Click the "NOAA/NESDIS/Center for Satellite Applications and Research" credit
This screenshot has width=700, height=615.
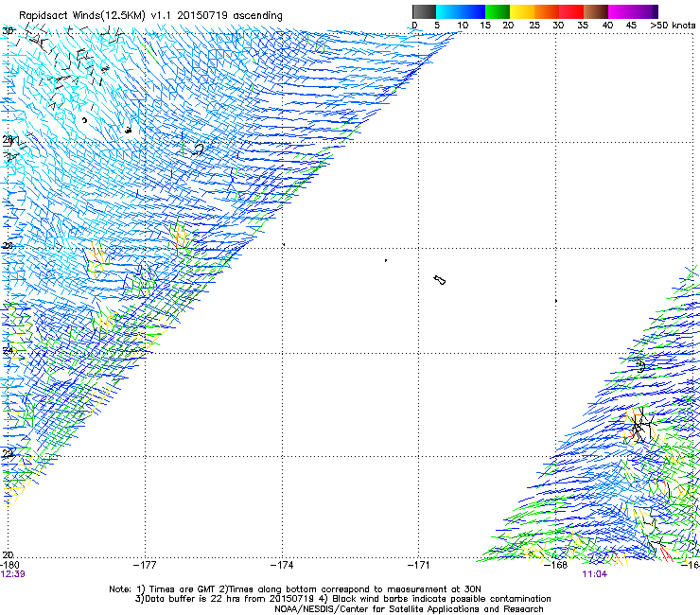coord(409,609)
